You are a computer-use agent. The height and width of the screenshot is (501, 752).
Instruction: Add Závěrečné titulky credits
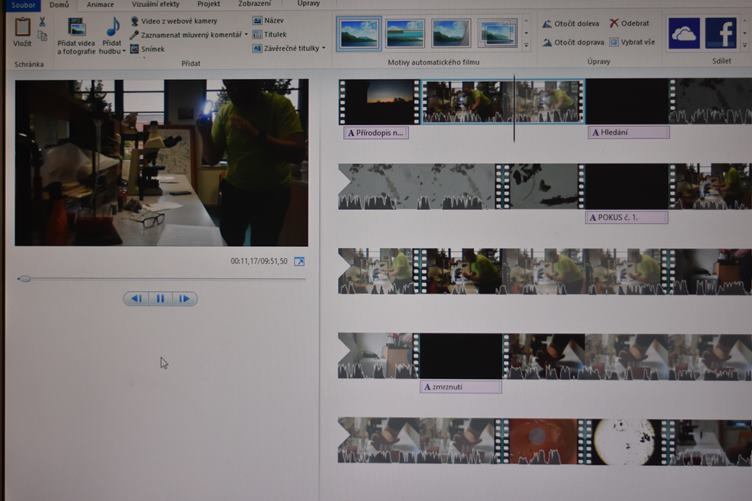tap(286, 48)
